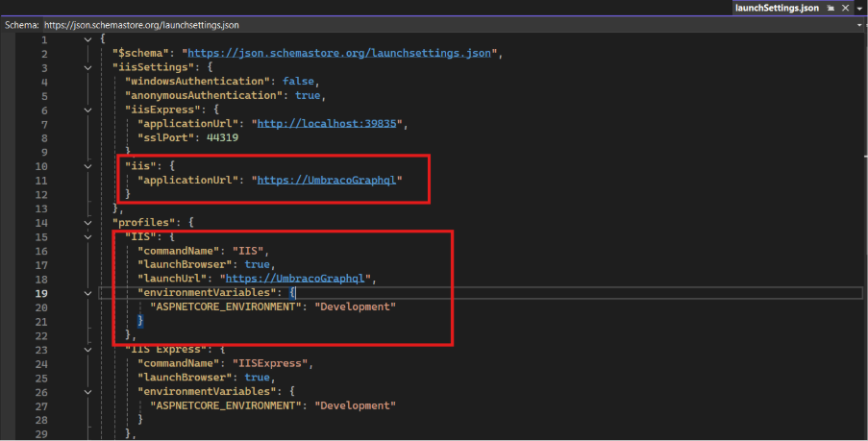
Task: Collapse the "IIS" profile on line 15
Action: (x=88, y=236)
